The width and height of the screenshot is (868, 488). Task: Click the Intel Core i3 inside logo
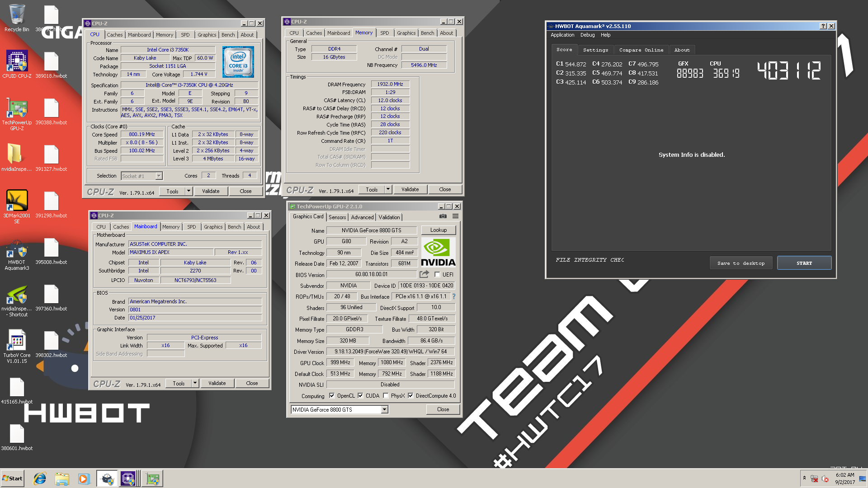238,61
